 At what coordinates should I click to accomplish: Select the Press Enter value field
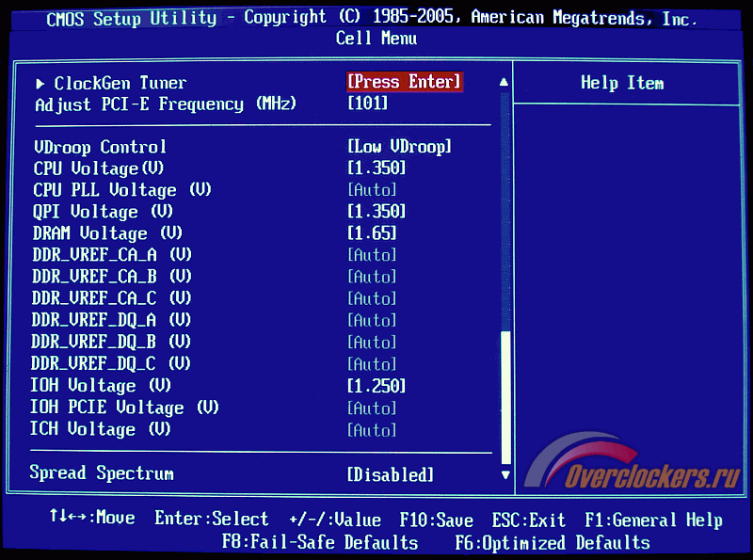click(x=405, y=82)
